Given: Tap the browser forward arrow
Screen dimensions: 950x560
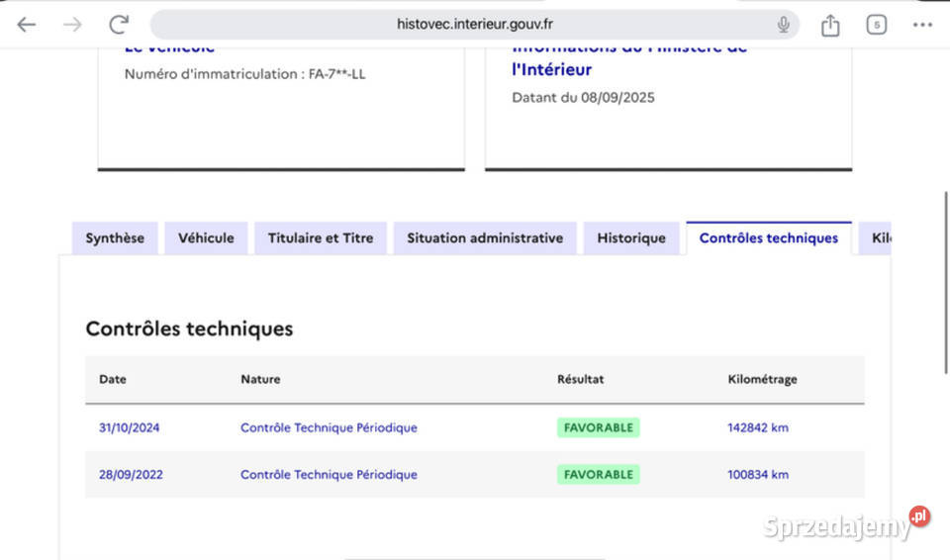Looking at the screenshot, I should coord(72,25).
